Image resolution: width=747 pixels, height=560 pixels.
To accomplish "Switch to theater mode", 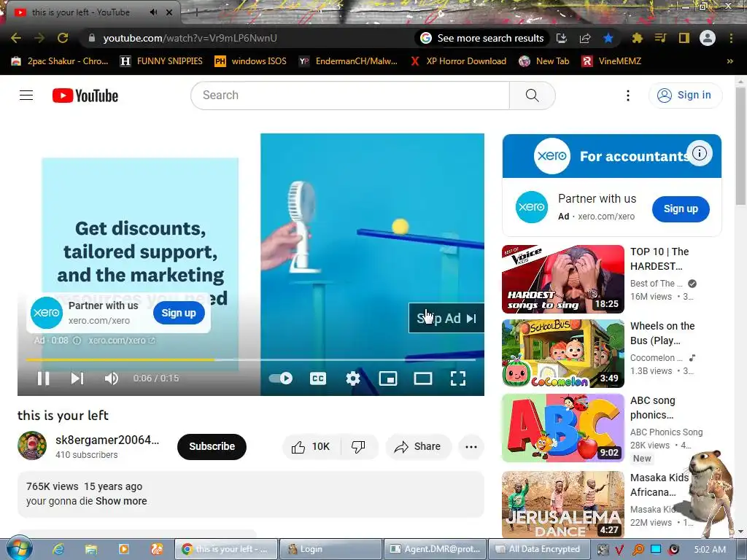I will (x=423, y=378).
